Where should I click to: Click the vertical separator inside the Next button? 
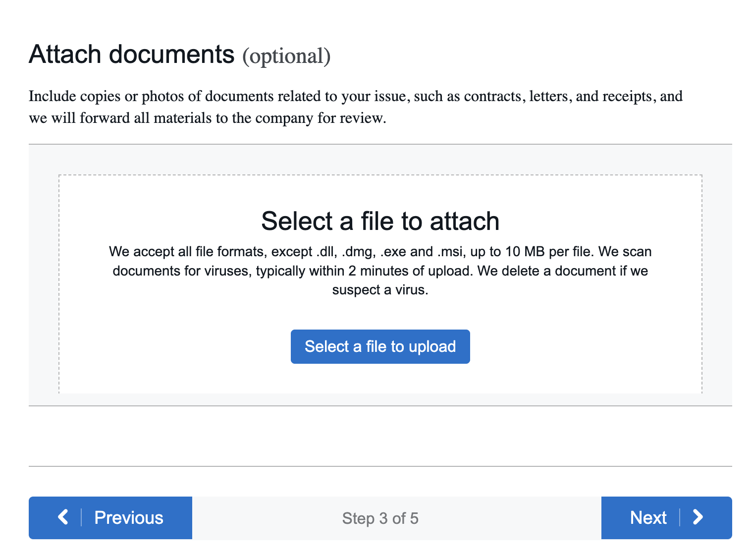(680, 517)
